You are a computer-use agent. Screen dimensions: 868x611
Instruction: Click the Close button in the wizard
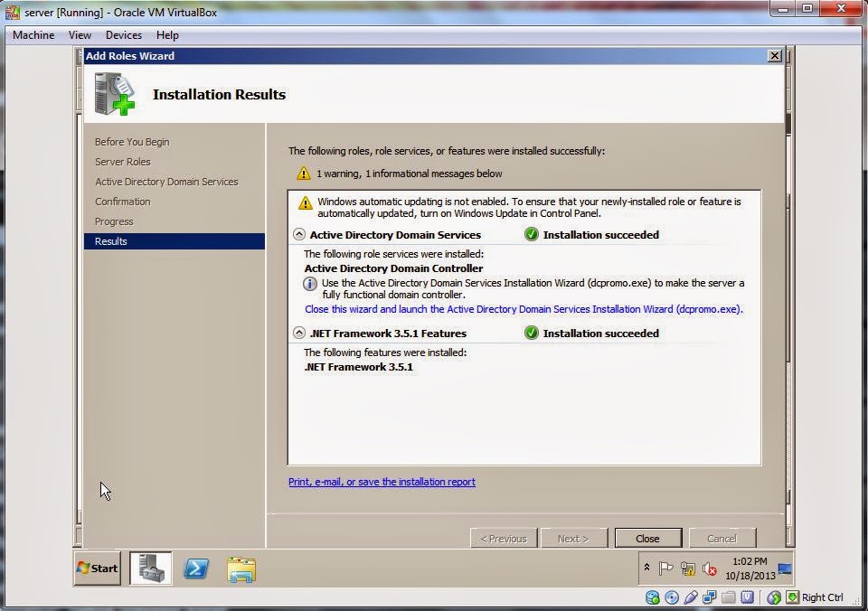tap(647, 539)
